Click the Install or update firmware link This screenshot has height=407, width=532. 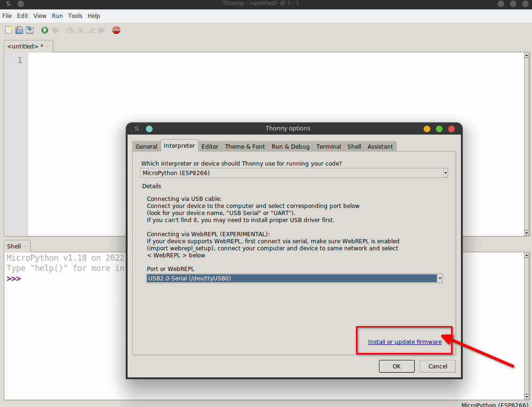405,342
